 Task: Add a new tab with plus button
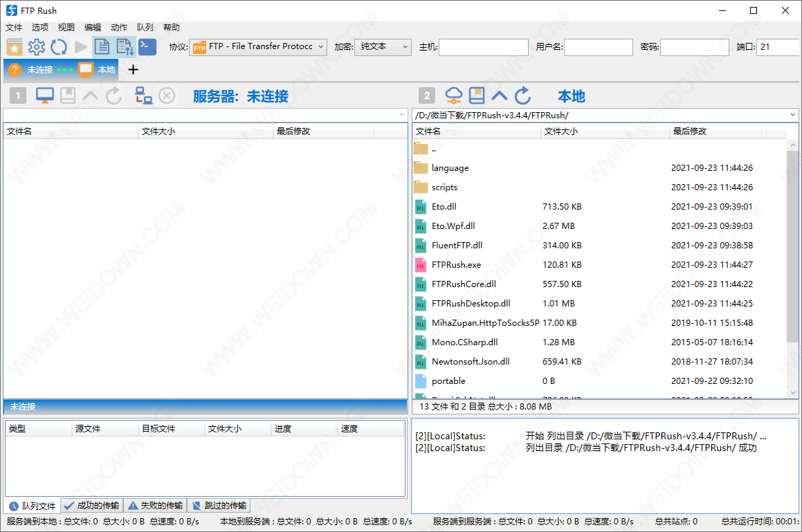coord(133,70)
